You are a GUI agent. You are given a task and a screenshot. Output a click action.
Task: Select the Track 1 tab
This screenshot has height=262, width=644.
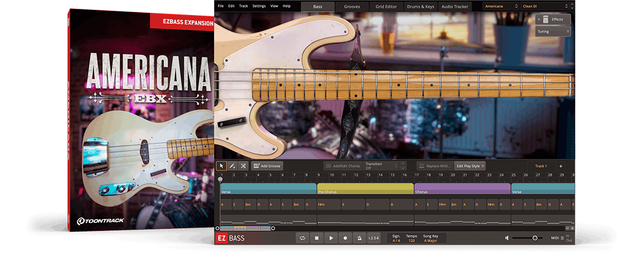541,166
